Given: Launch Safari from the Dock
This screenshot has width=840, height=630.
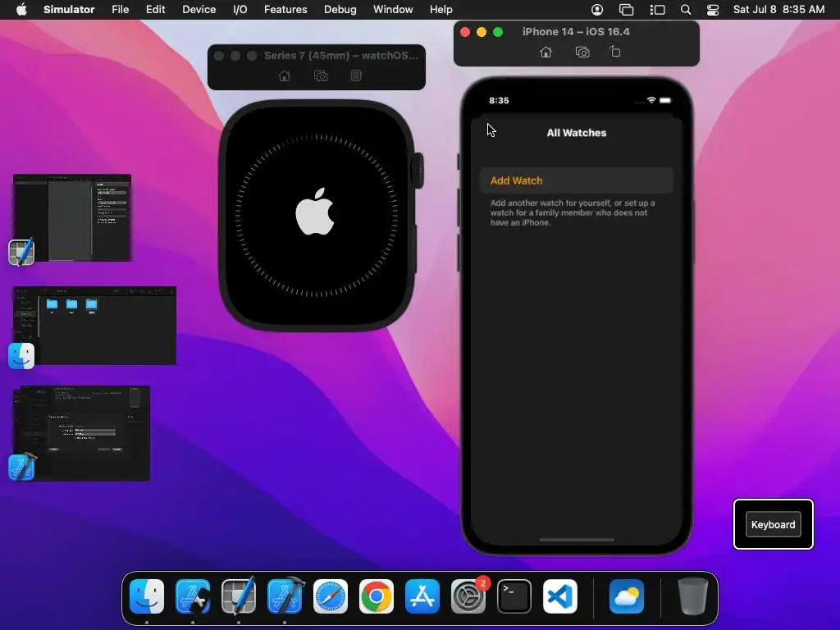Looking at the screenshot, I should [331, 596].
